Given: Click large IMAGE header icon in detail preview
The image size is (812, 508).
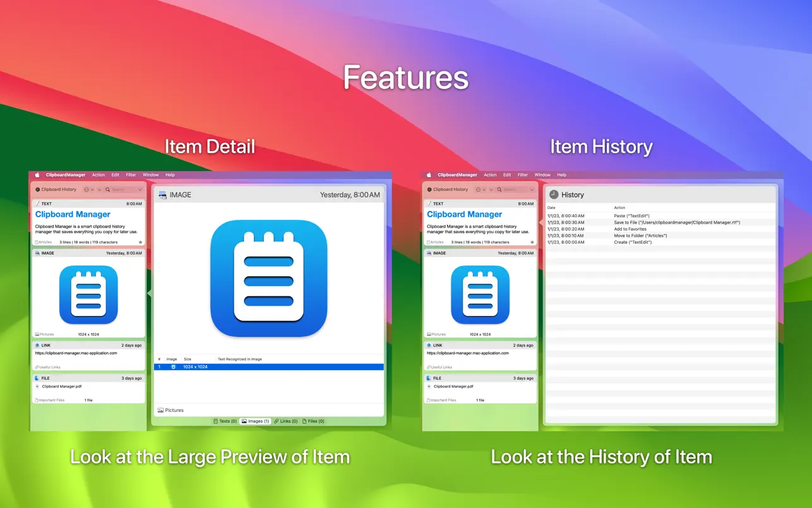Looking at the screenshot, I should tap(162, 195).
